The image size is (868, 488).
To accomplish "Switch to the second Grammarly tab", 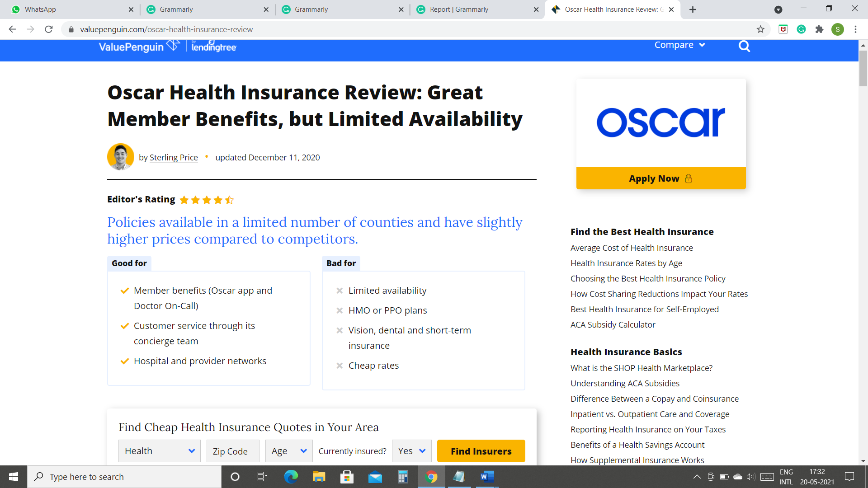I will 343,9.
